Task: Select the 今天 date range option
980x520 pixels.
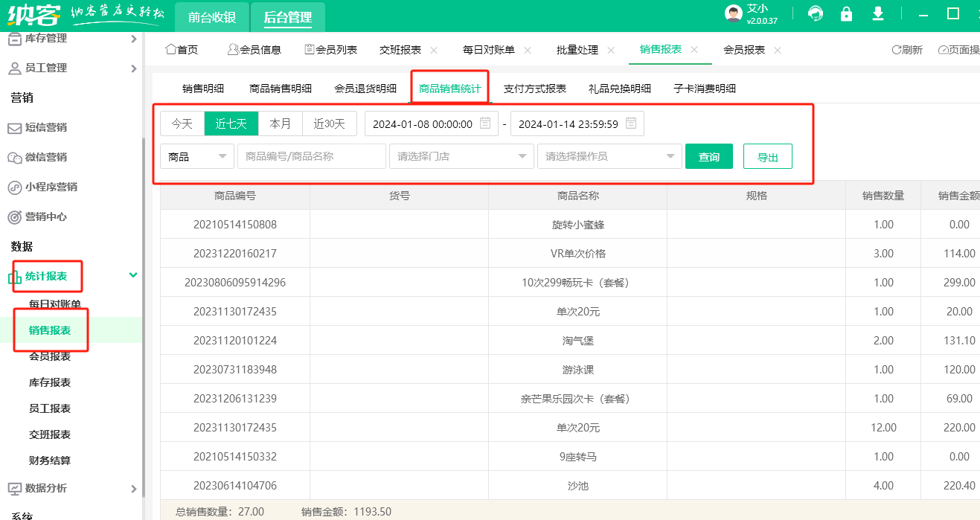Action: pyautogui.click(x=182, y=123)
